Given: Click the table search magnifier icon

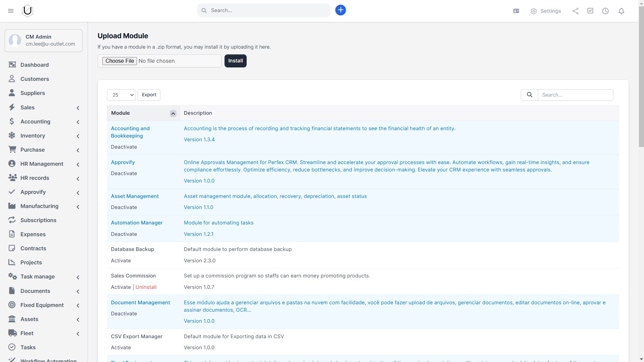Looking at the screenshot, I should [x=529, y=95].
